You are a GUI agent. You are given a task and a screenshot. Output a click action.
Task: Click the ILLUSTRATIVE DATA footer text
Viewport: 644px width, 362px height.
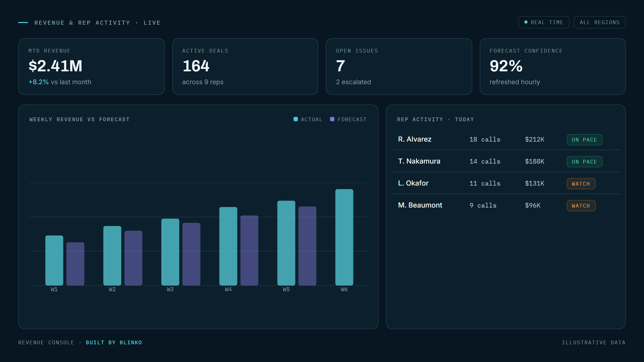(x=594, y=342)
